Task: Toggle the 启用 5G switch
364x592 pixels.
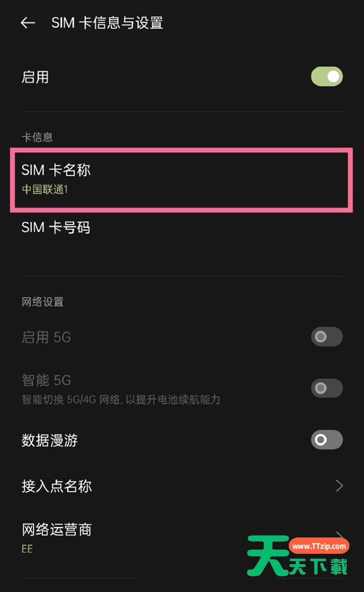Action: pos(327,337)
